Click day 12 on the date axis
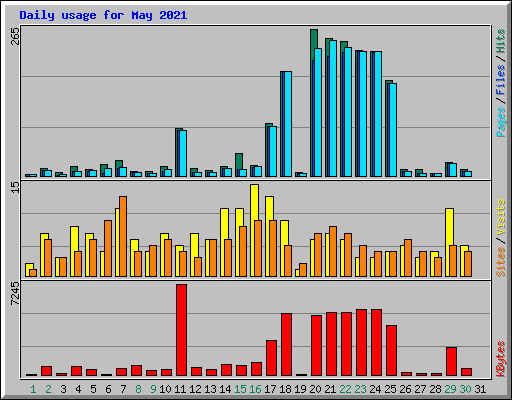Screen dimensions: 512x400 pyautogui.click(x=195, y=389)
